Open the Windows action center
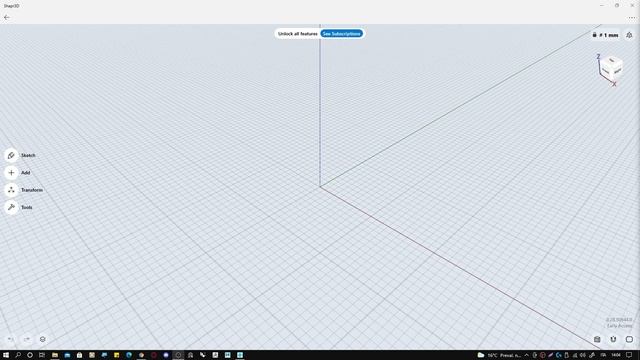 tap(629, 355)
